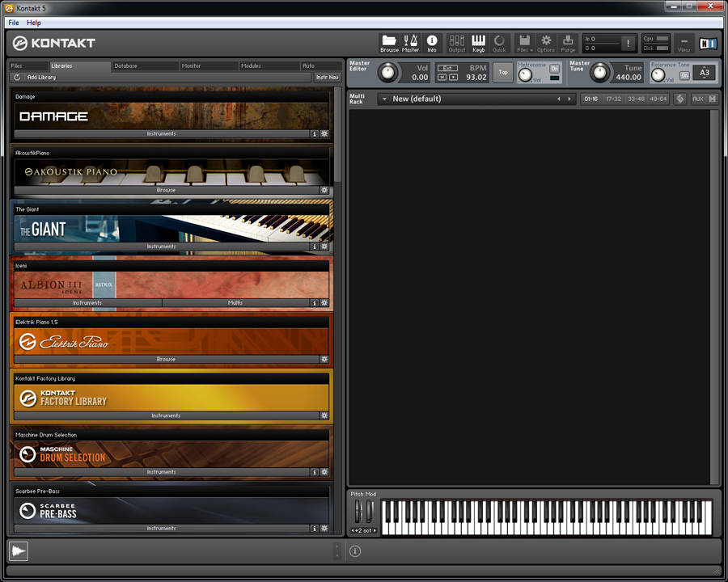
Task: Open the Master metronome panel icon
Action: point(411,42)
